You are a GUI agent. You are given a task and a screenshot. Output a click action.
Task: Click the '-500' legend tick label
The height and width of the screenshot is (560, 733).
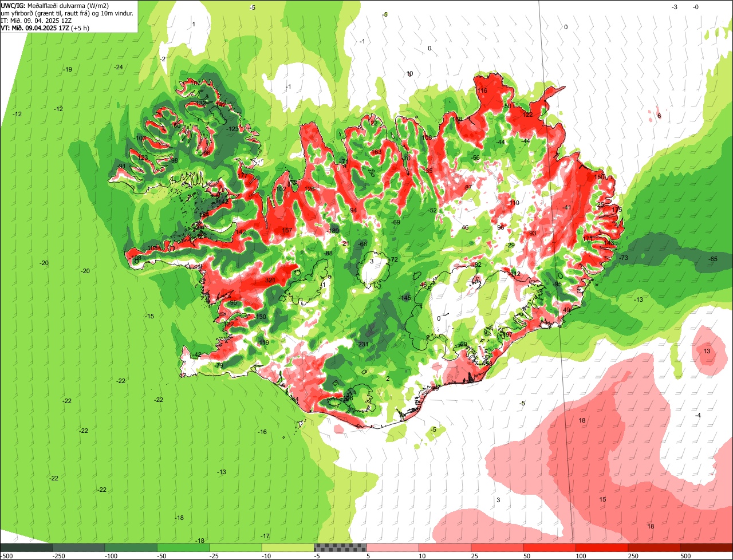(x=6, y=556)
